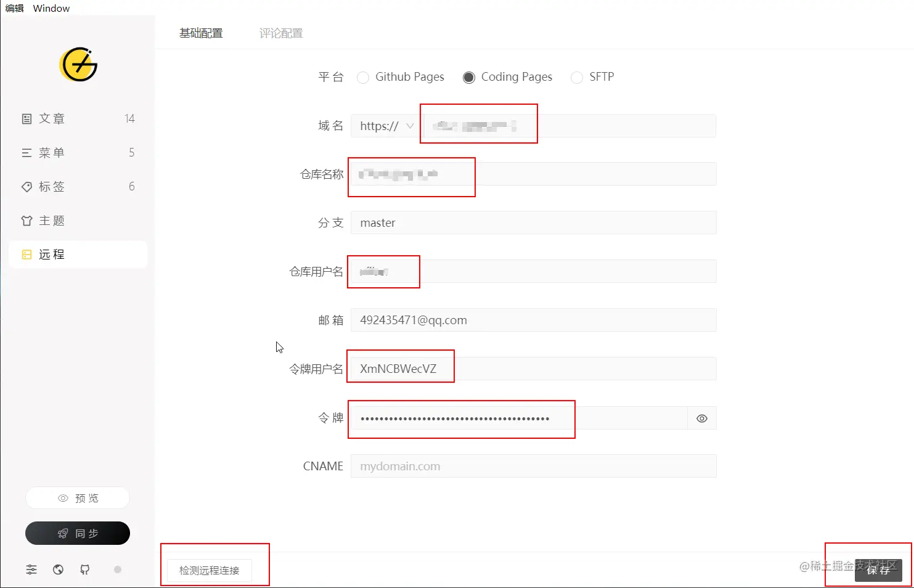Open the 主题 theme section

pyautogui.click(x=78, y=221)
